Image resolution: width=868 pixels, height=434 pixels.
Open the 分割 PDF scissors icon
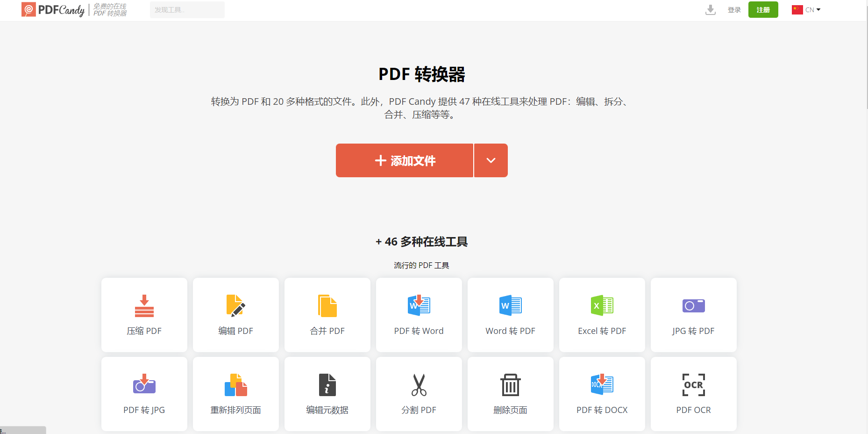coord(419,385)
